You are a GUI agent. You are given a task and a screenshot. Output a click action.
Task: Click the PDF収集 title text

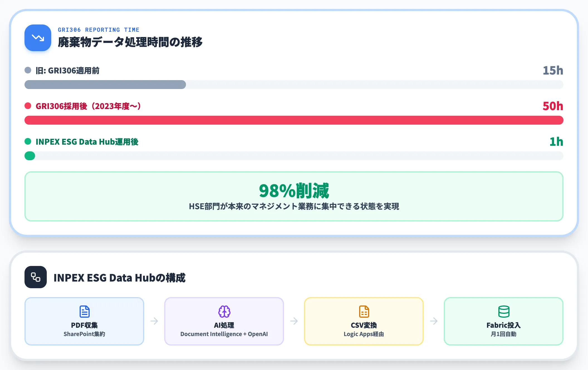[x=84, y=325]
